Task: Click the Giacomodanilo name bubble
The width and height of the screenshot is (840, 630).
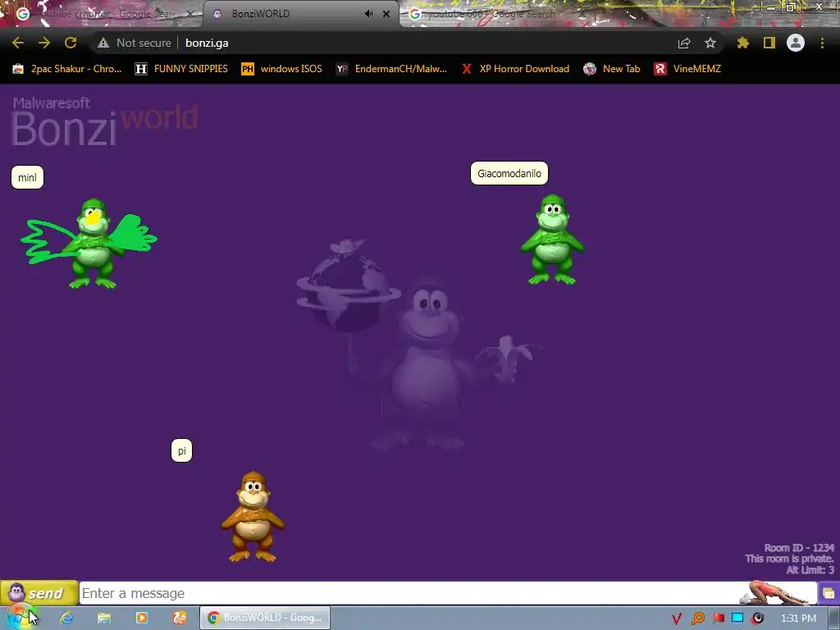Action: [509, 173]
